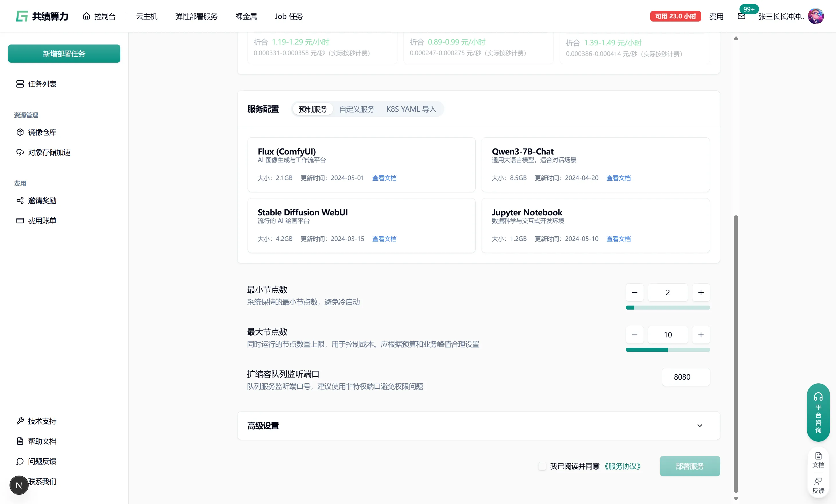Open 平台咨询 headset support widget
The width and height of the screenshot is (836, 504).
pos(818,412)
